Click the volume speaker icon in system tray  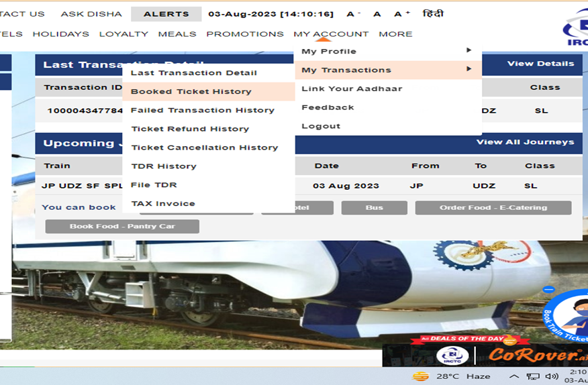(552, 376)
